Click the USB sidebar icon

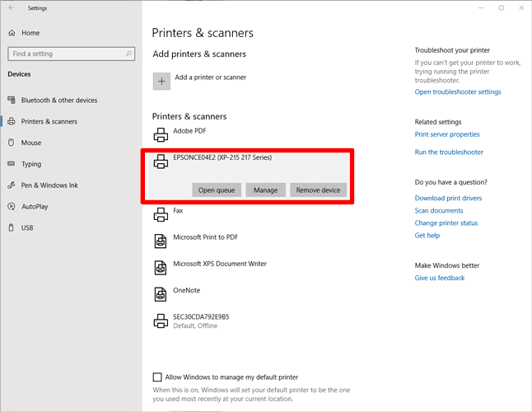12,227
